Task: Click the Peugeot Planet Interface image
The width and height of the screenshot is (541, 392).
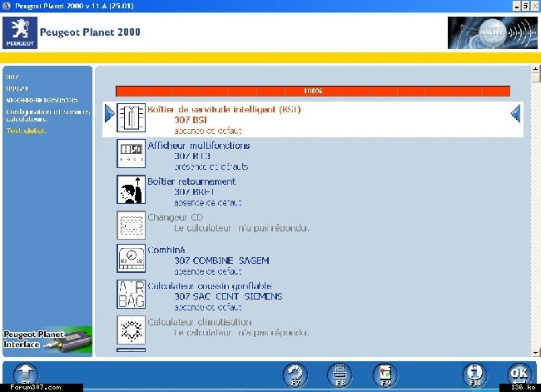Action: pos(47,340)
